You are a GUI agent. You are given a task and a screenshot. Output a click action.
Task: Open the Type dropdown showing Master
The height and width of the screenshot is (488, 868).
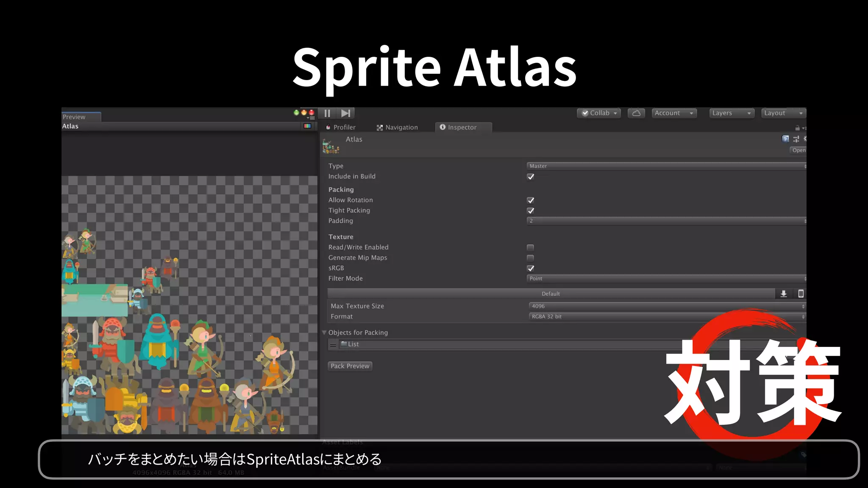click(x=666, y=166)
